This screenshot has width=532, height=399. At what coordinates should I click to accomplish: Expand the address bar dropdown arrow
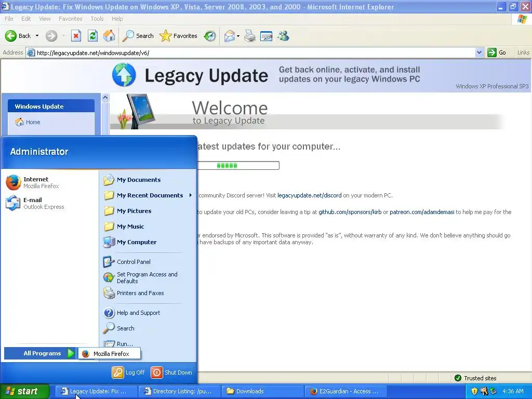pos(479,52)
